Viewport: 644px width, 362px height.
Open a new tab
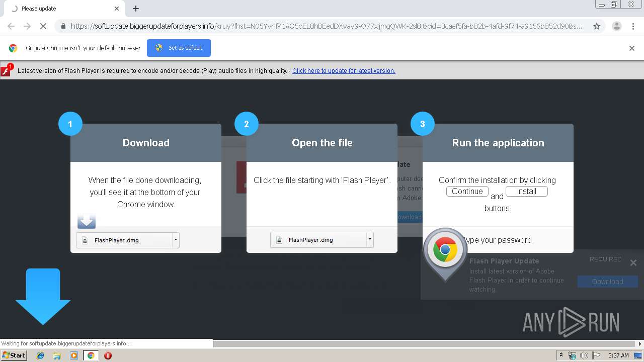coord(136,9)
